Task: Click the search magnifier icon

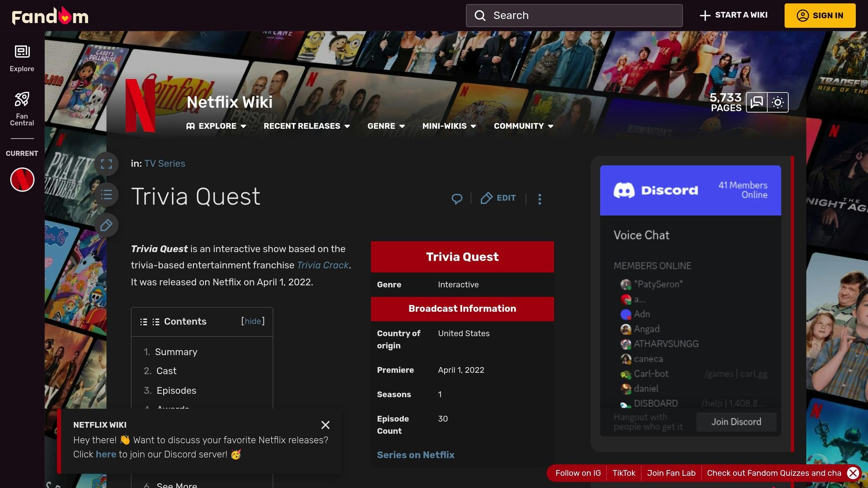Action: pyautogui.click(x=480, y=16)
